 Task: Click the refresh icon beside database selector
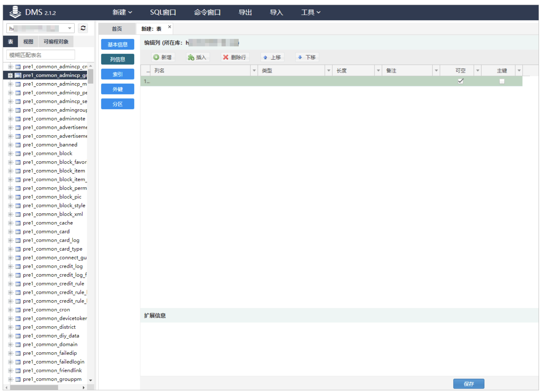point(83,28)
